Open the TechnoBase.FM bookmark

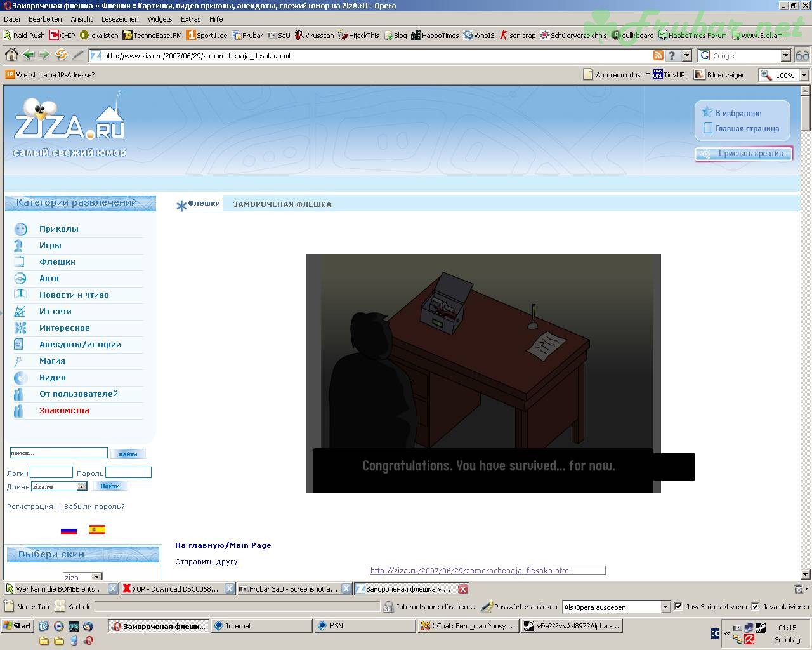tap(152, 35)
